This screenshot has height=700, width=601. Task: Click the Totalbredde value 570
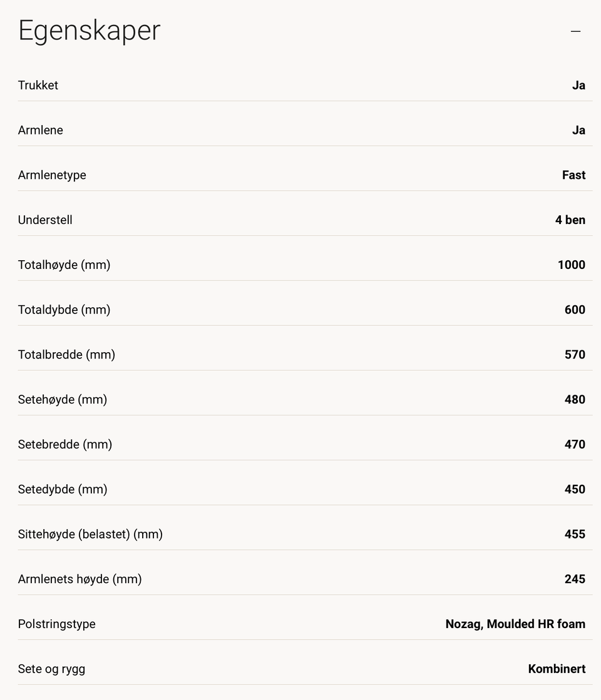[575, 355]
